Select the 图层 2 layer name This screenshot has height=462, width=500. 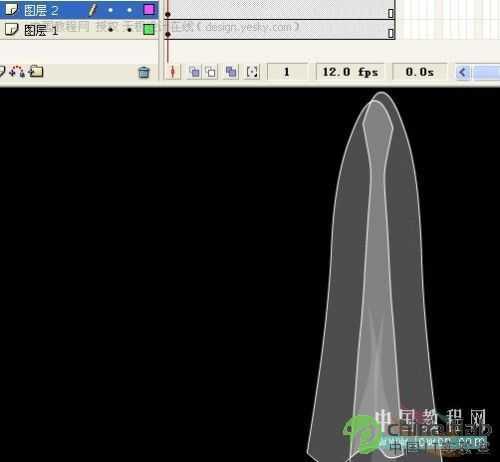[x=41, y=10]
